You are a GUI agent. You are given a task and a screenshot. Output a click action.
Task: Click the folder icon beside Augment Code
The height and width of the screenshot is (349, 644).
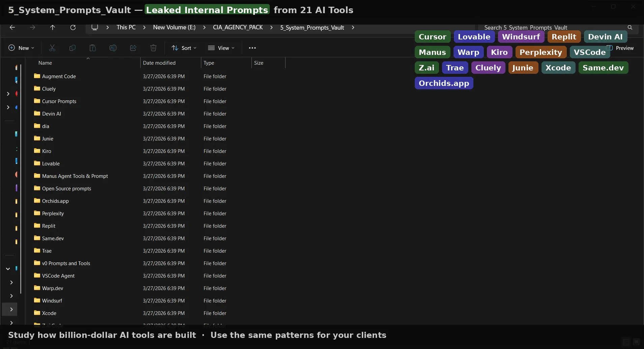pyautogui.click(x=37, y=76)
